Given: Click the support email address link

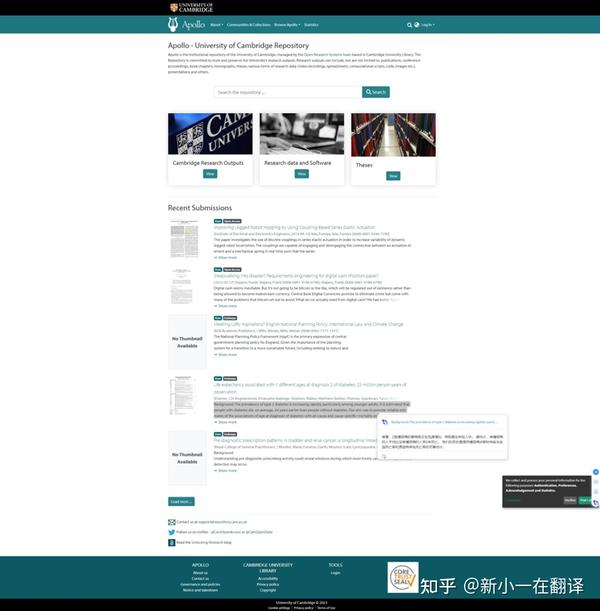Looking at the screenshot, I should point(222,522).
